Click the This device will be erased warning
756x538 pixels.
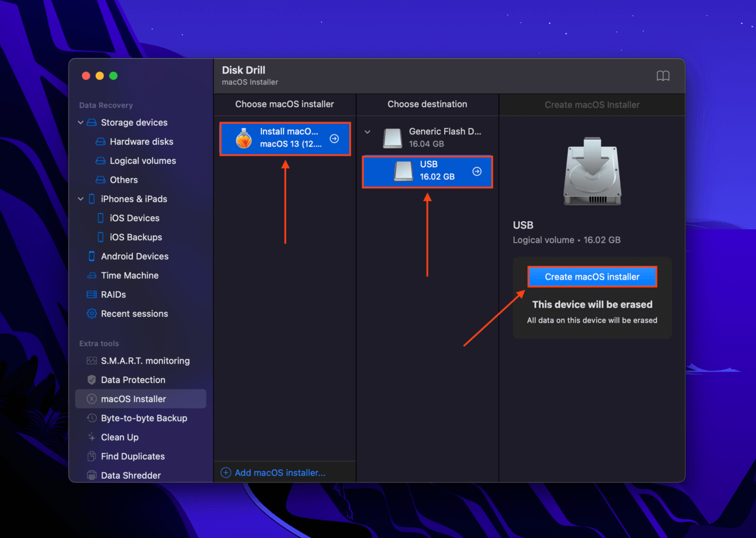pos(592,304)
